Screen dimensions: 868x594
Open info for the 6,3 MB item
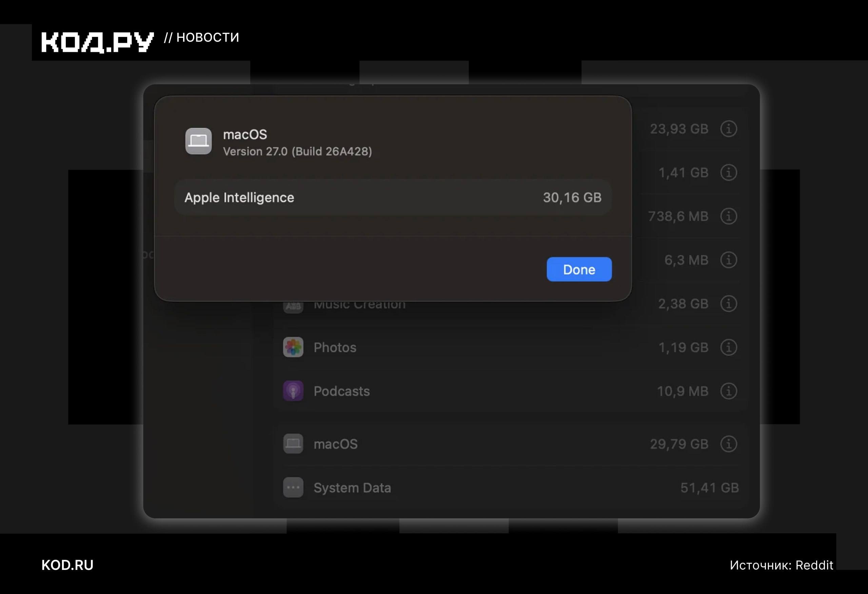point(728,260)
